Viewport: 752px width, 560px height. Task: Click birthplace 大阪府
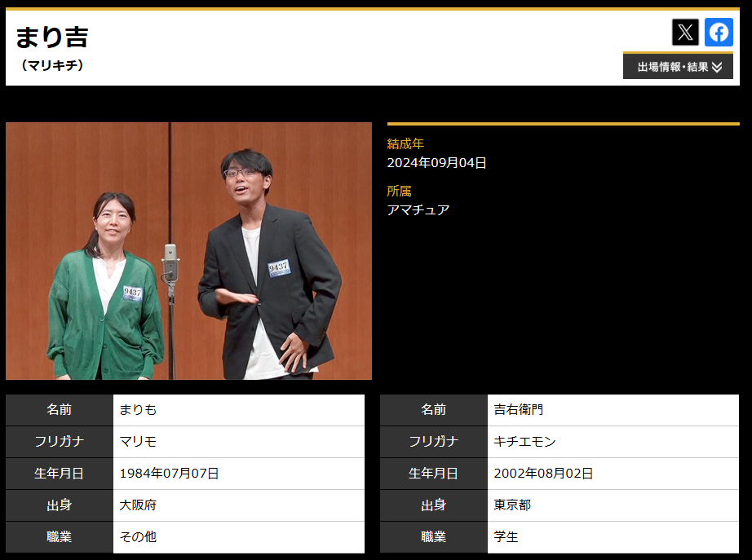[x=138, y=505]
